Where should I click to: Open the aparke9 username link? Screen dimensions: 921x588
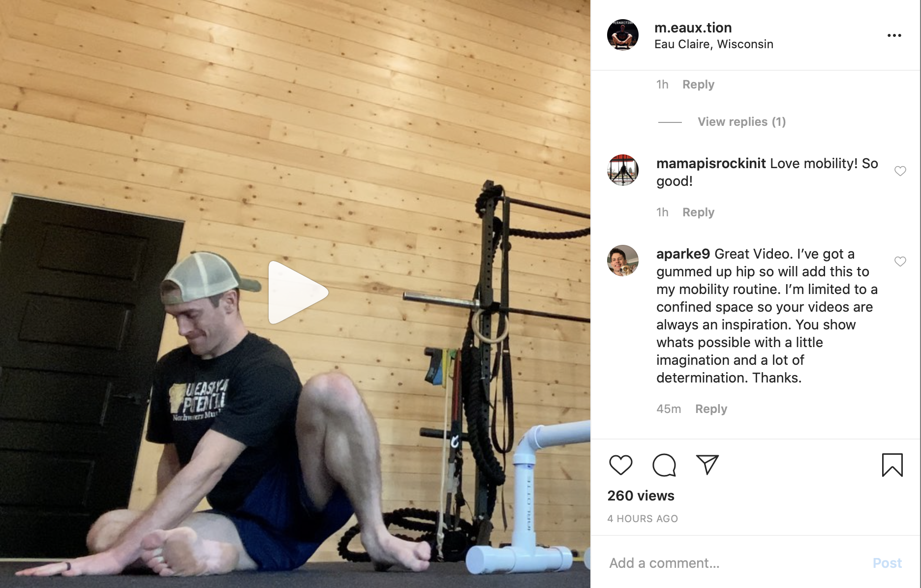[x=683, y=254]
